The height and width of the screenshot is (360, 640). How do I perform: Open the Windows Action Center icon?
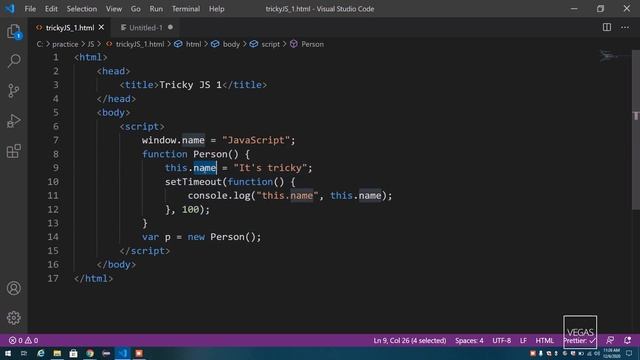click(x=629, y=353)
